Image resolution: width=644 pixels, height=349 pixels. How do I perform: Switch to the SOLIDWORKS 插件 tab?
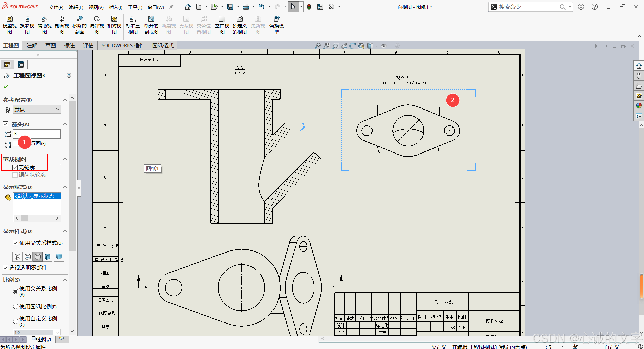[123, 45]
